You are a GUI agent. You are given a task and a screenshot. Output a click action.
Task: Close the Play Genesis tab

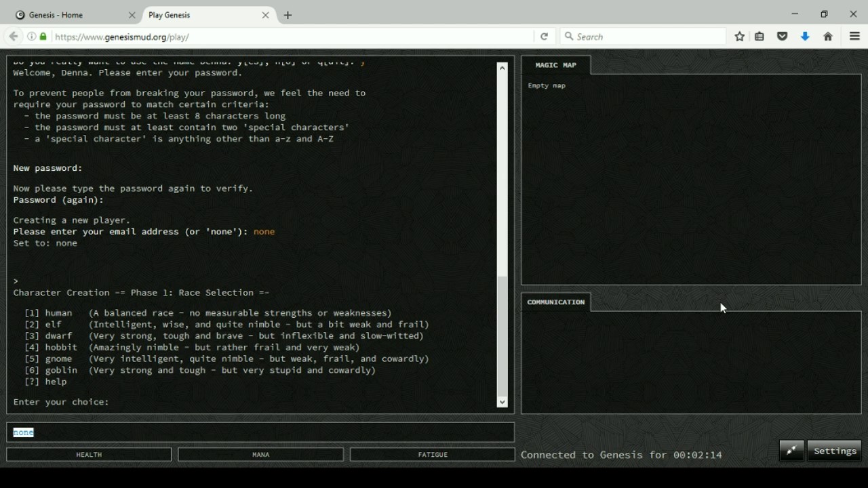(x=266, y=15)
